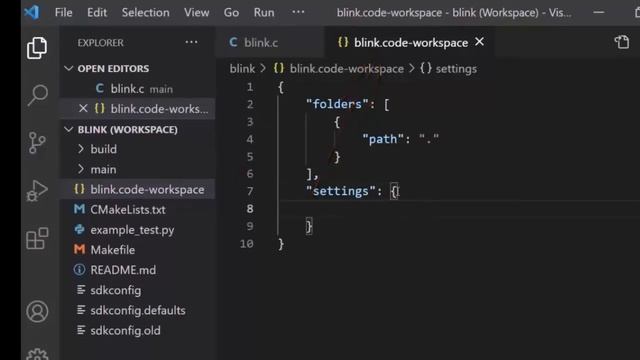The height and width of the screenshot is (360, 640).
Task: Open Makefile in the explorer
Action: pyautogui.click(x=112, y=250)
